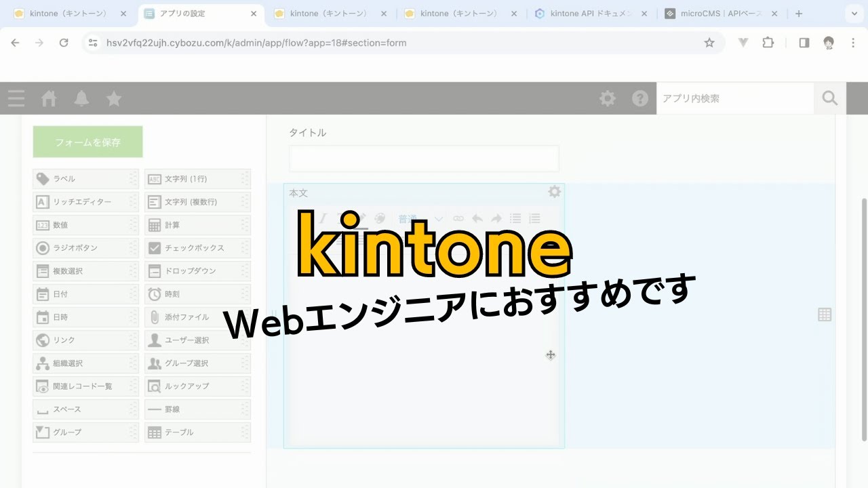Switch to the kintone API ドキュメント tab

[590, 14]
